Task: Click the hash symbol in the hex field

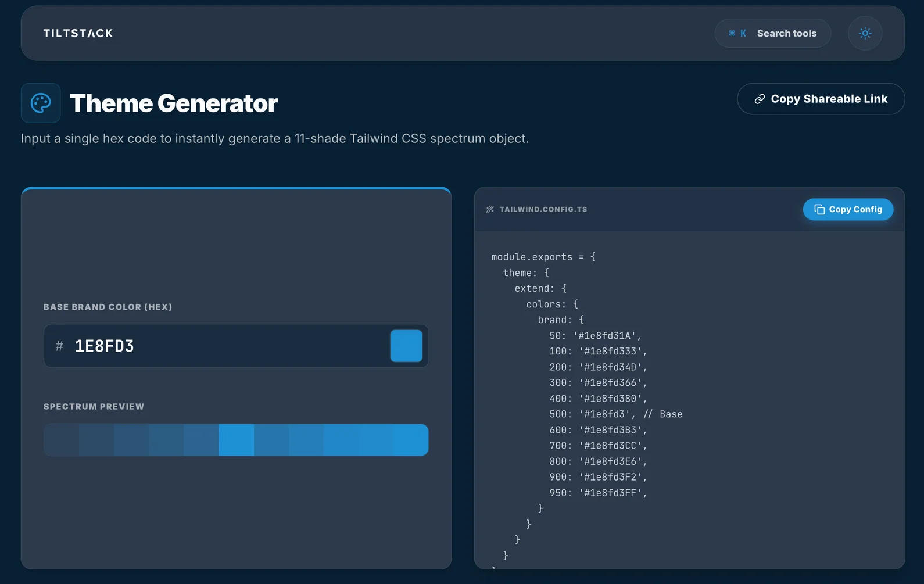Action: click(59, 346)
